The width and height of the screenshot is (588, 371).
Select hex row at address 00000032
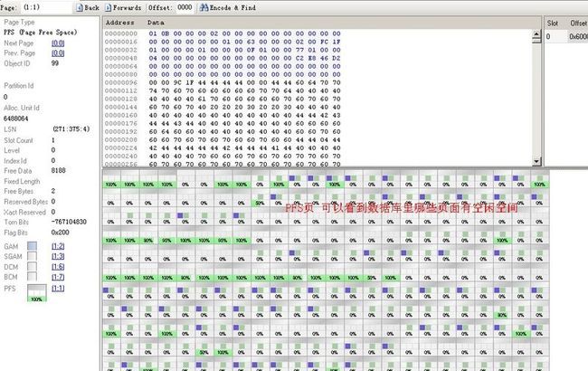pos(223,50)
